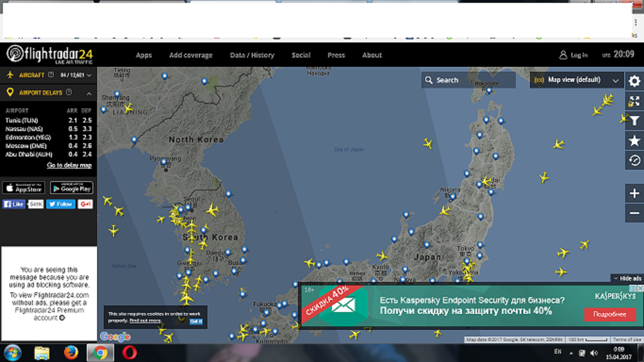This screenshot has width=644, height=362.
Task: Open the aircraft filter funnel icon
Action: (635, 121)
